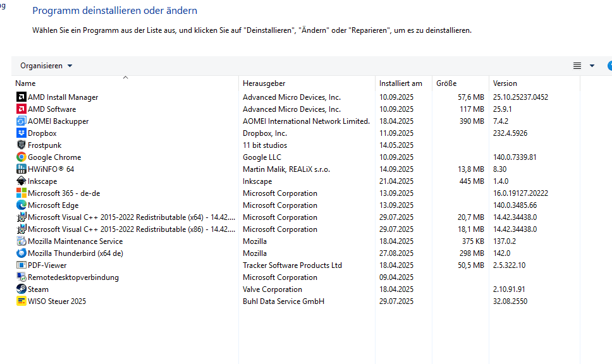This screenshot has height=364, width=612.
Task: Click publisher Tracker Software Products Ltd
Action: point(292,265)
